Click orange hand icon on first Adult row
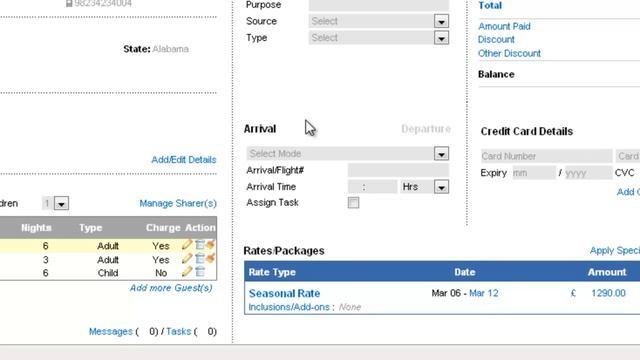This screenshot has width=640, height=360. click(210, 245)
